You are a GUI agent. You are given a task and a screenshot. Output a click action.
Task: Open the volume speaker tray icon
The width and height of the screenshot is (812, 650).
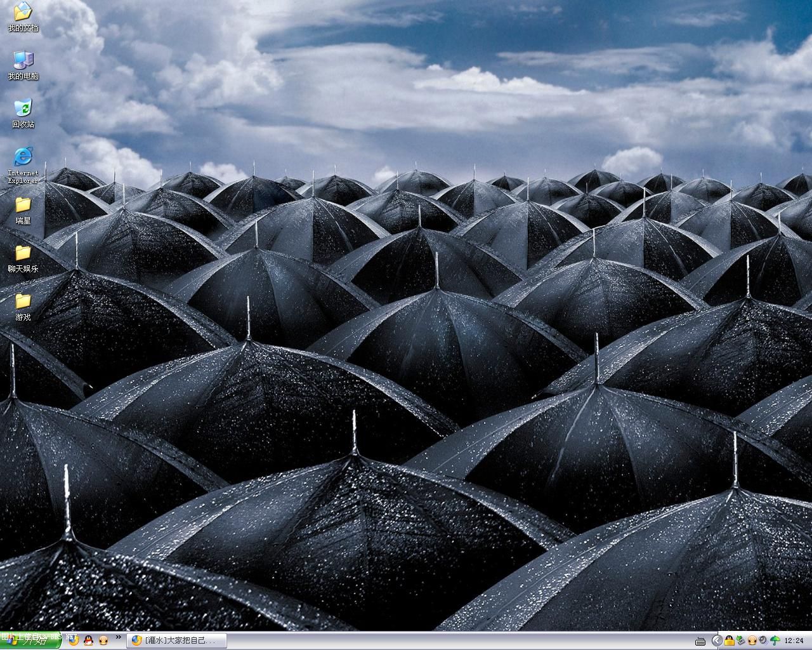763,640
